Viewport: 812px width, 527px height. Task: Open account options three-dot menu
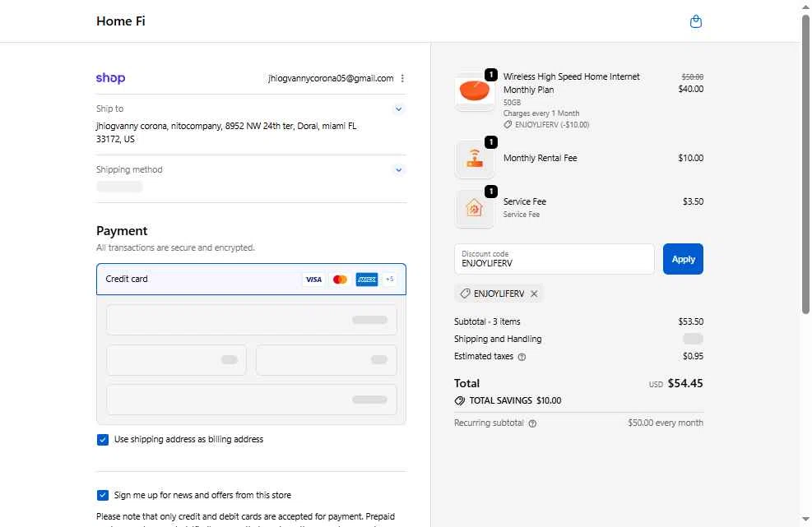402,78
